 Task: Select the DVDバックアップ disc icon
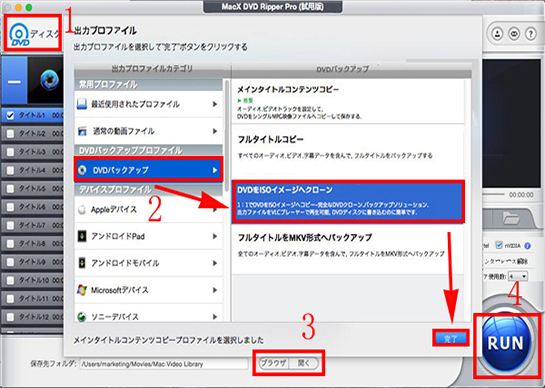[83, 170]
